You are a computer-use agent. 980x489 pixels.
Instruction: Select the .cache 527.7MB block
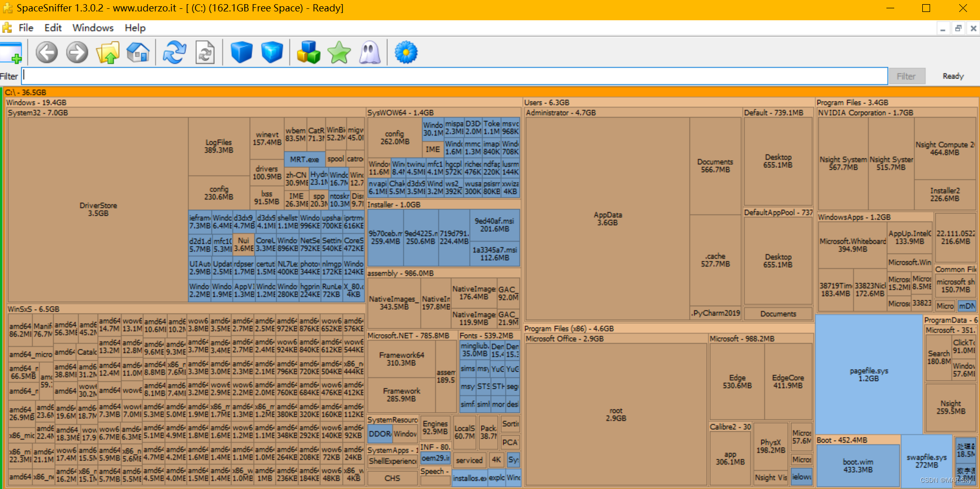tap(715, 260)
